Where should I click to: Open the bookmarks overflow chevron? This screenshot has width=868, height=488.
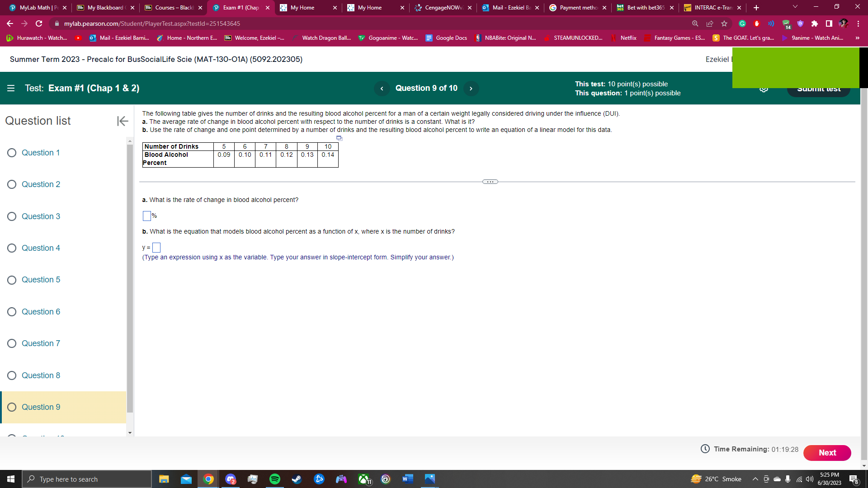pyautogui.click(x=857, y=38)
